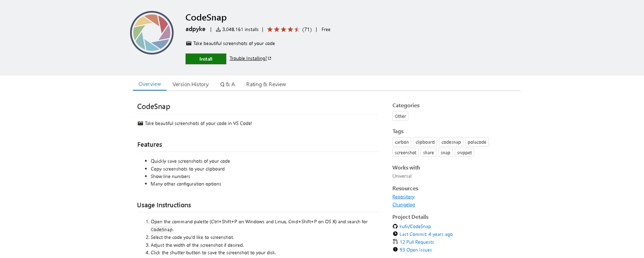The image size is (644, 258).
Task: Click 'Many other configuration options' bullet
Action: tap(186, 184)
